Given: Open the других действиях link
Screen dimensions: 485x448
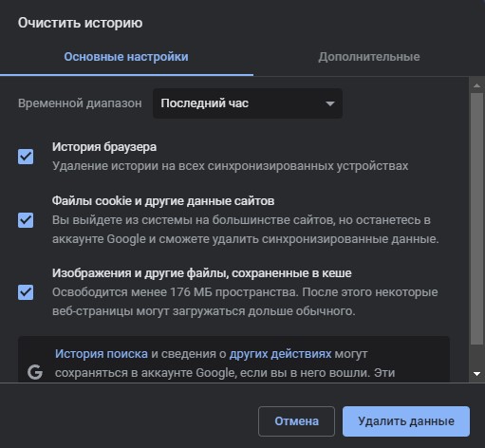Looking at the screenshot, I should coord(280,354).
